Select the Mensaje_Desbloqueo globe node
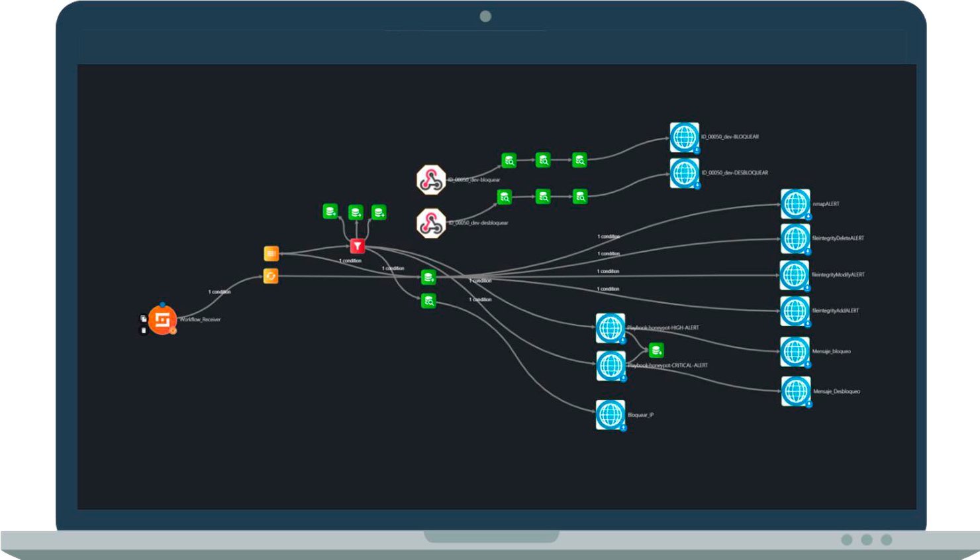 pos(796,392)
